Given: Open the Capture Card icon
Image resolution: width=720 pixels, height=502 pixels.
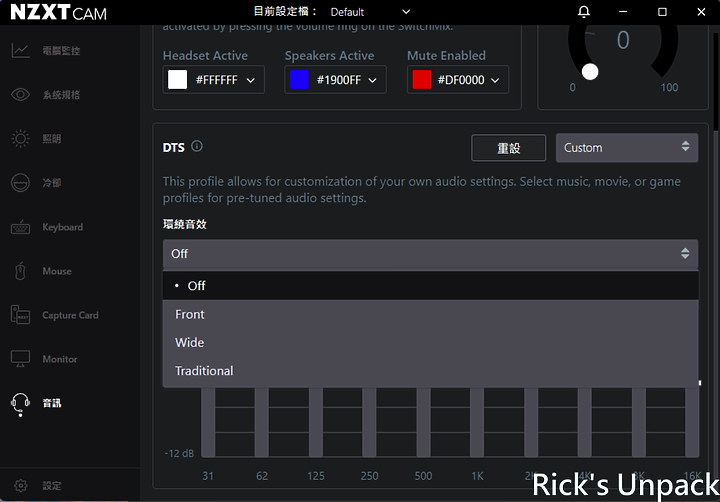Looking at the screenshot, I should [21, 315].
